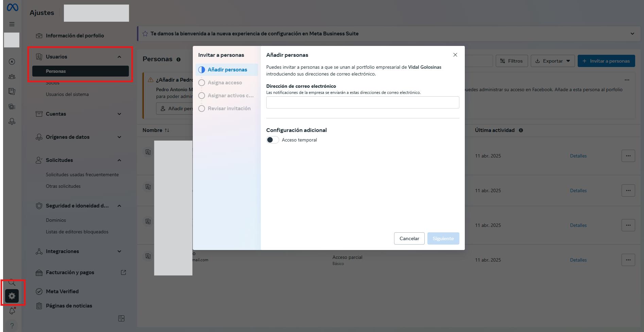Click the search magnifier icon in left rail

tap(12, 283)
